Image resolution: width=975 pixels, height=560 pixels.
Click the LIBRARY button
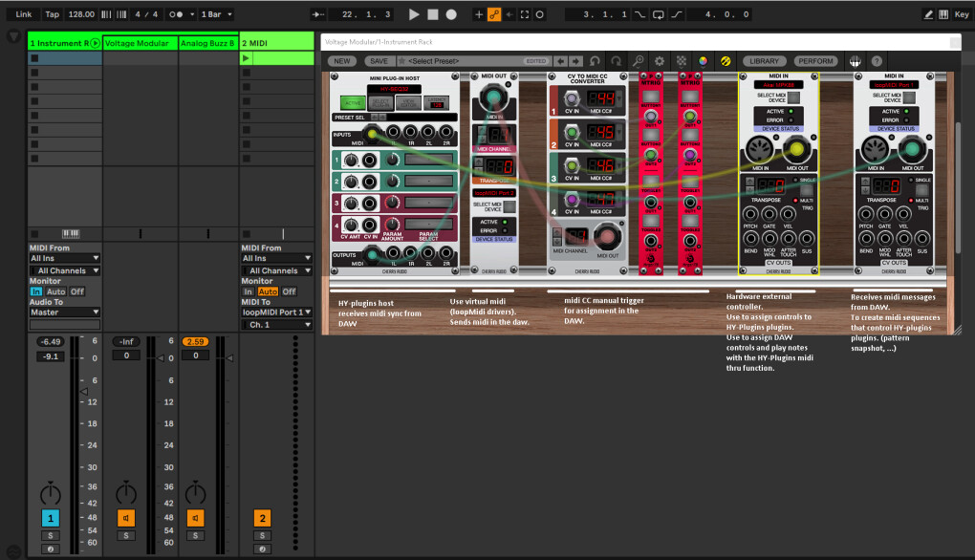click(x=764, y=61)
